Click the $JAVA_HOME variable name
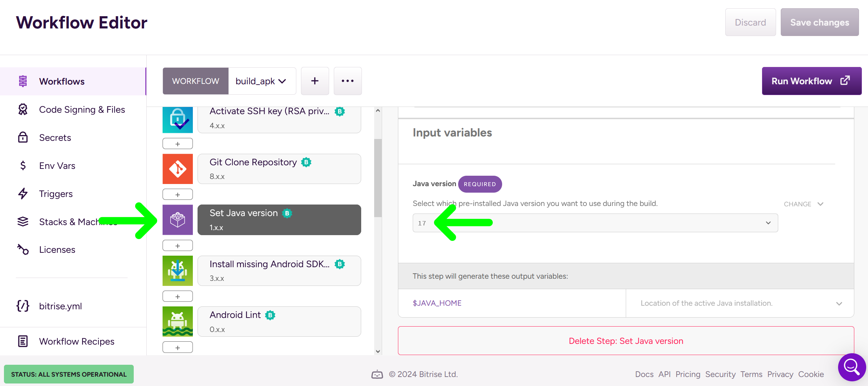This screenshot has height=386, width=868. point(437,303)
